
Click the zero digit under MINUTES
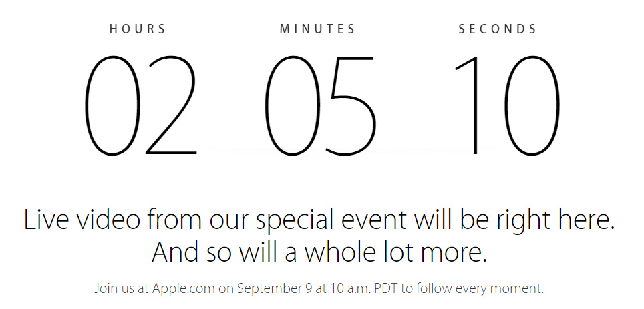292,106
